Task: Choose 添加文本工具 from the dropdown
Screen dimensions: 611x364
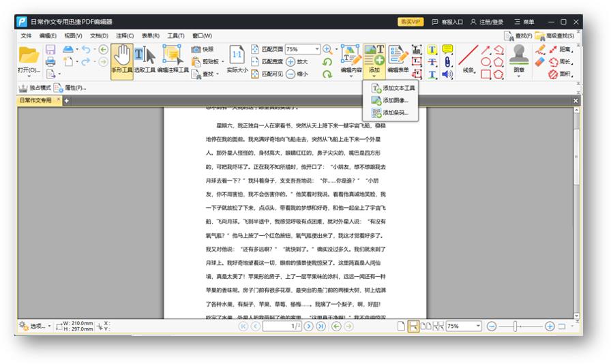Action: pos(391,88)
